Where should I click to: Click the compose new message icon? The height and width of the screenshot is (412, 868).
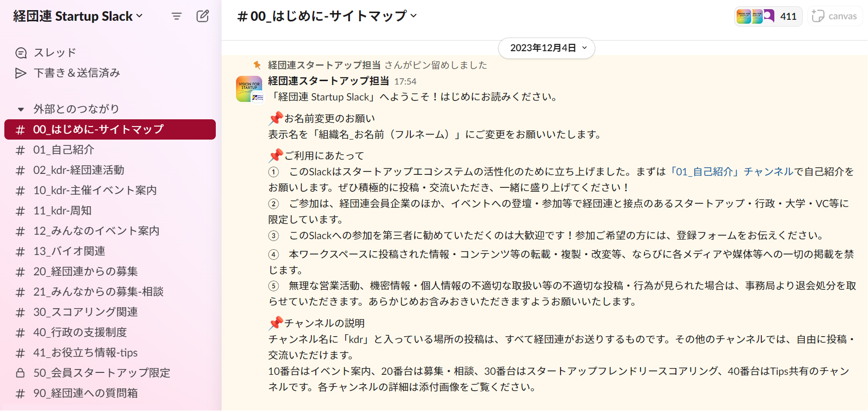203,16
